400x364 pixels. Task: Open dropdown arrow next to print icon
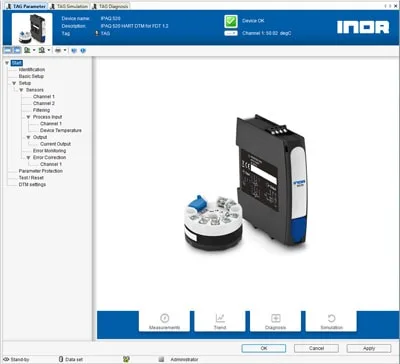coord(65,50)
